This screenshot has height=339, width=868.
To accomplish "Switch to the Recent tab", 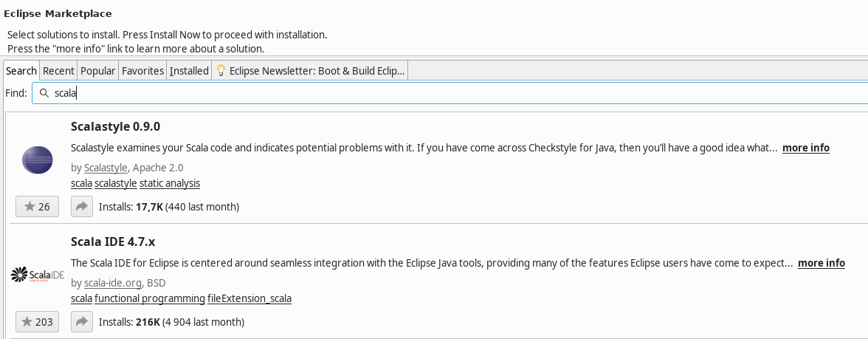I will click(58, 71).
